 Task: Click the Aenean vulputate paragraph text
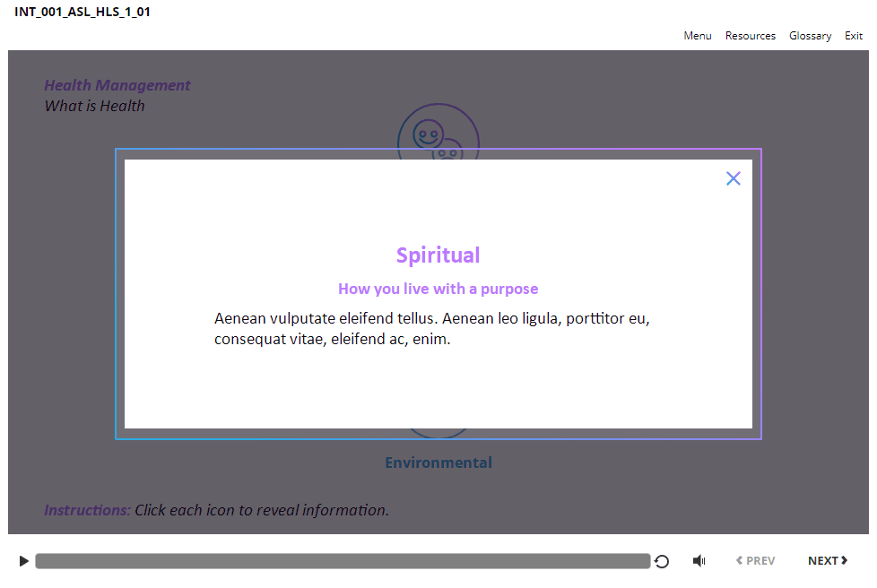coord(431,329)
